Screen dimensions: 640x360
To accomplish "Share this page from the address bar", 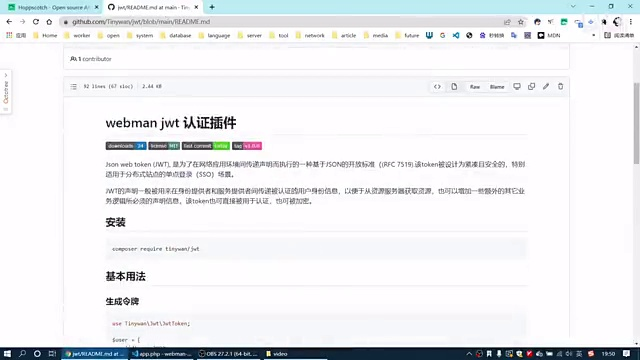I will tap(507, 22).
